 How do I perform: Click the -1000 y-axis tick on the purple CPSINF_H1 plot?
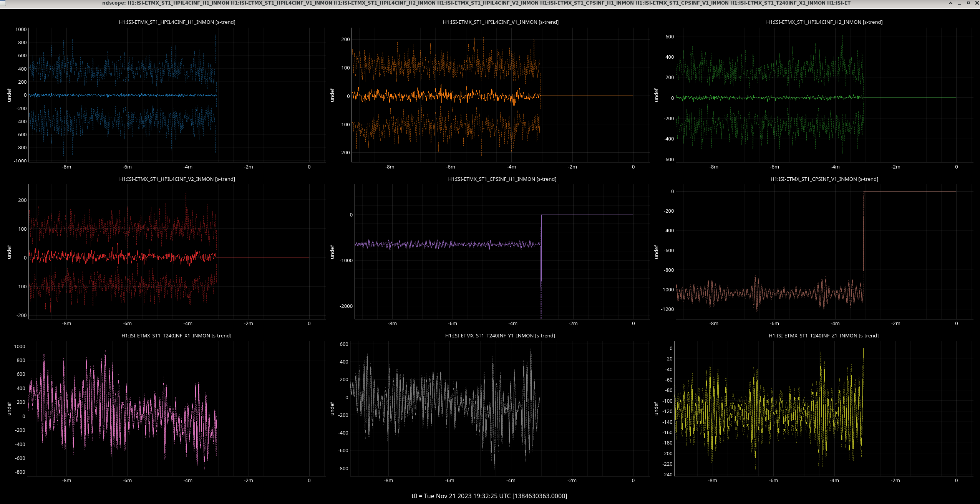pos(346,261)
